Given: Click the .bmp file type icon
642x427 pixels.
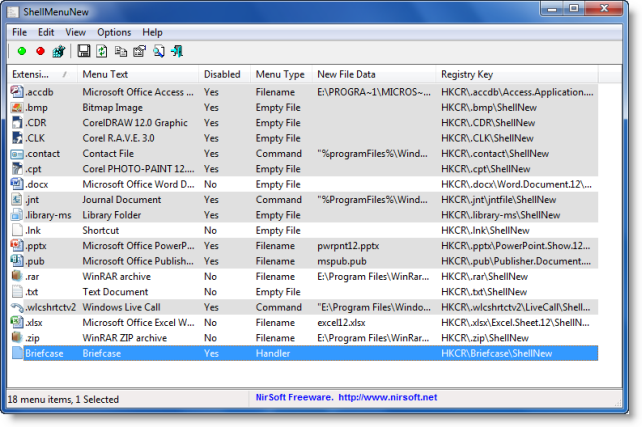Looking at the screenshot, I should [x=17, y=107].
